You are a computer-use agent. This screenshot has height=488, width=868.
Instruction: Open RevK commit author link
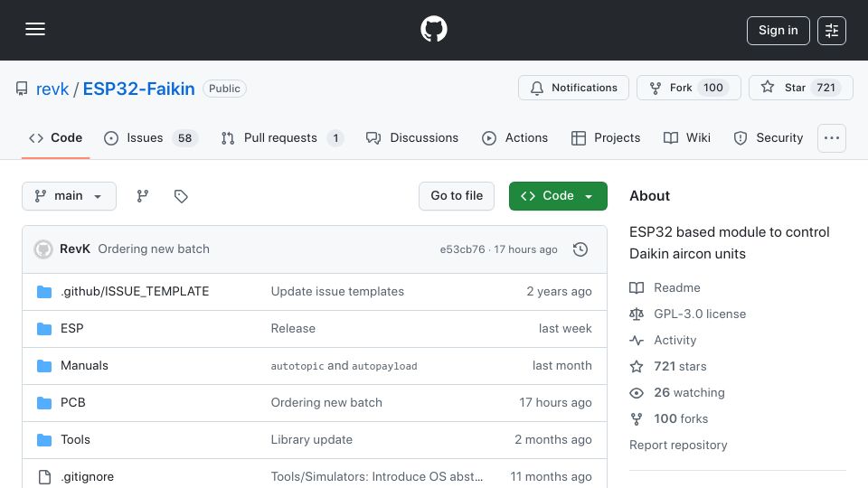coord(75,249)
